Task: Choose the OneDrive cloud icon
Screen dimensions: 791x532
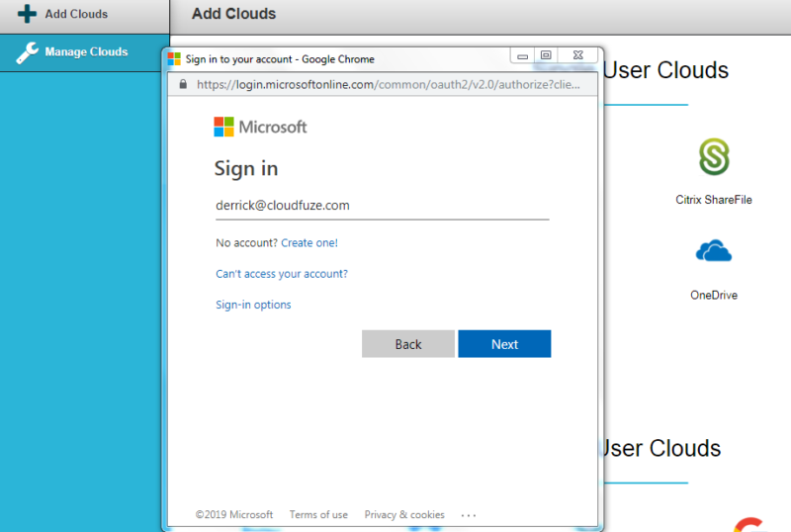Action: click(x=713, y=251)
